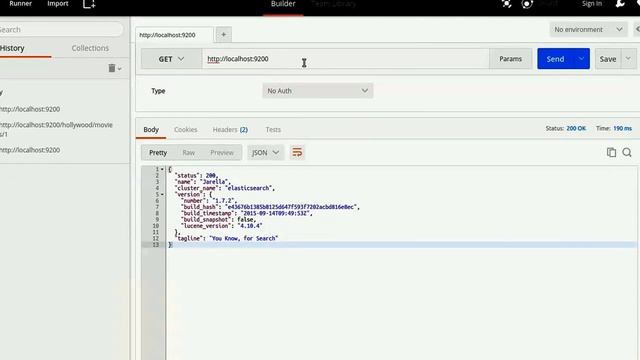
Task: Select the Collections sidebar tab
Action: click(90, 48)
